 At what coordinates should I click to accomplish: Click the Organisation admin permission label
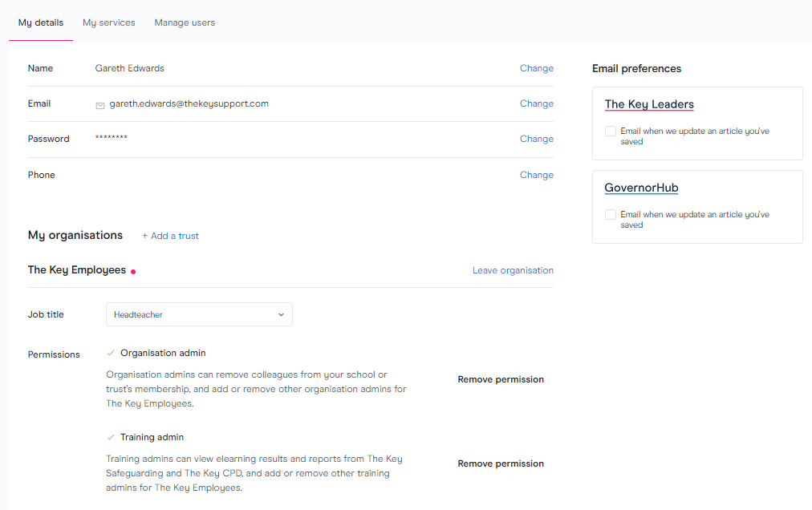coord(163,353)
